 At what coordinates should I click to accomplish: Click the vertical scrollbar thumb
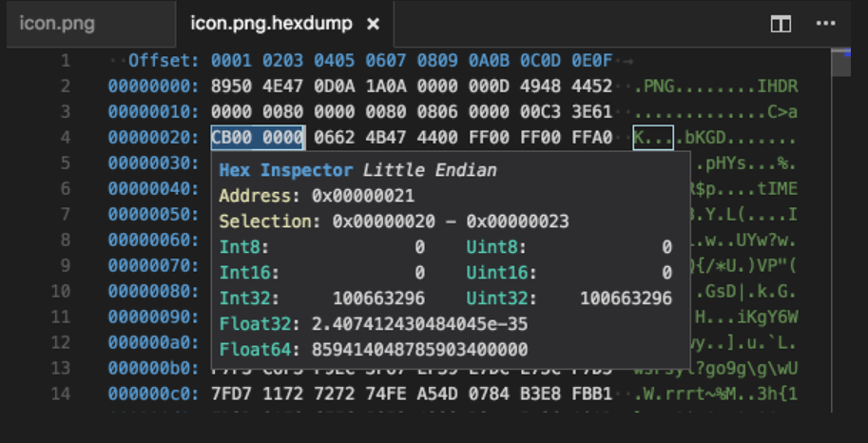coord(840,62)
